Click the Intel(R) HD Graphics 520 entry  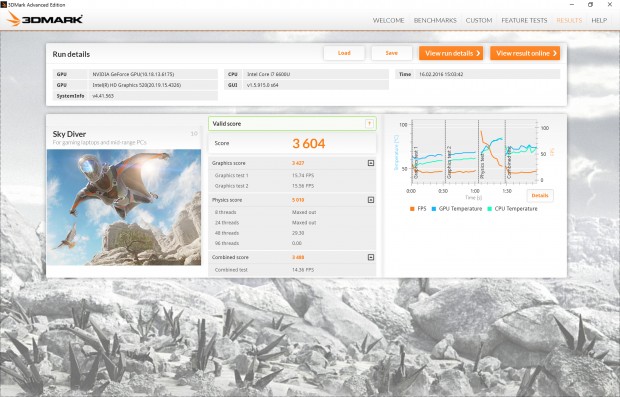pos(135,85)
